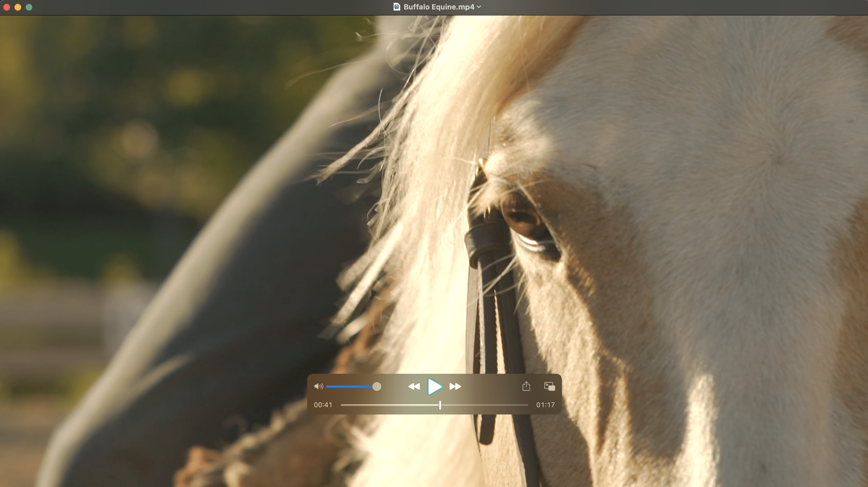Click the document proxy icon in title bar
The height and width of the screenshot is (487, 868).
click(x=397, y=7)
